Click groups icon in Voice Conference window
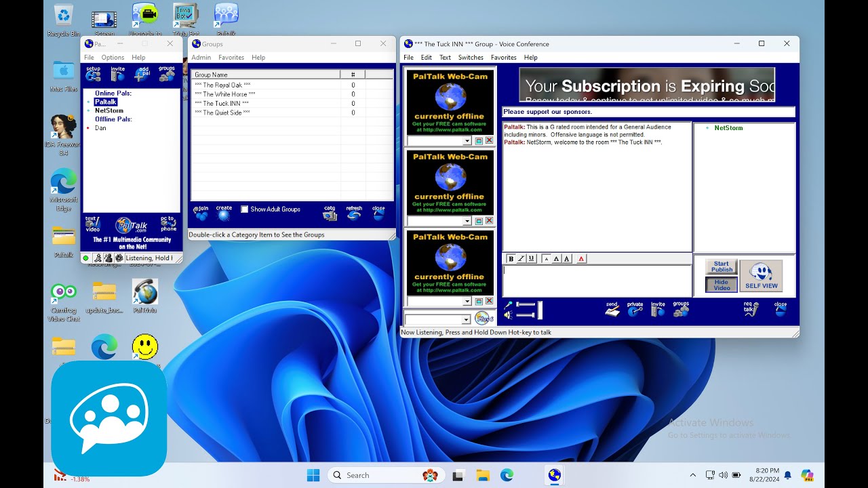This screenshot has width=868, height=488. pos(681,309)
